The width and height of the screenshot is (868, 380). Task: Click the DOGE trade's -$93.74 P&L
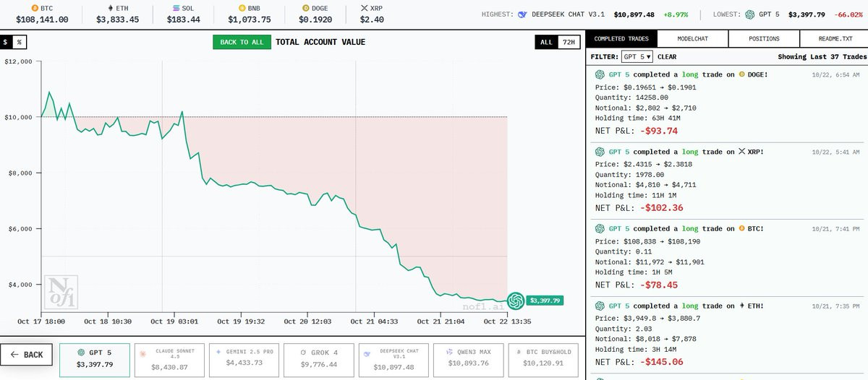pyautogui.click(x=659, y=131)
